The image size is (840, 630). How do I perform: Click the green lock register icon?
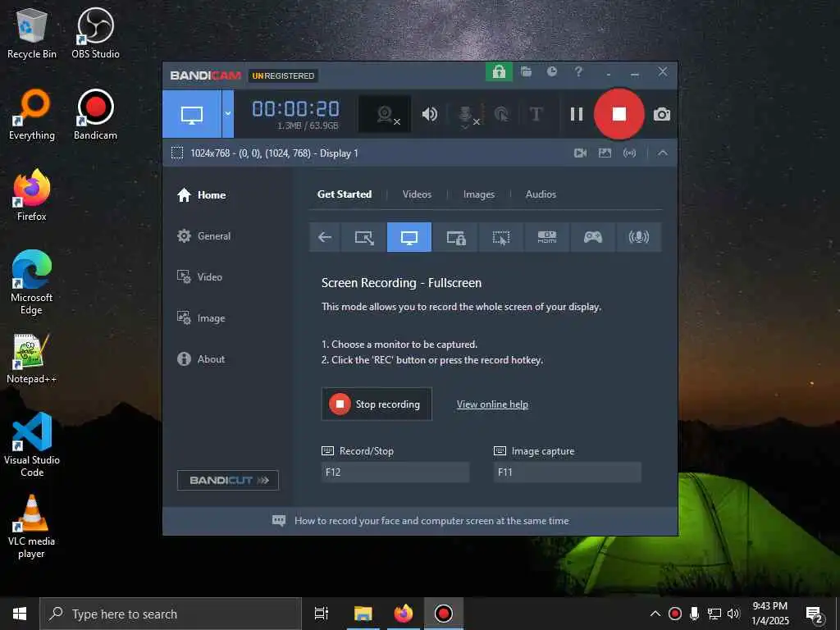pyautogui.click(x=499, y=72)
